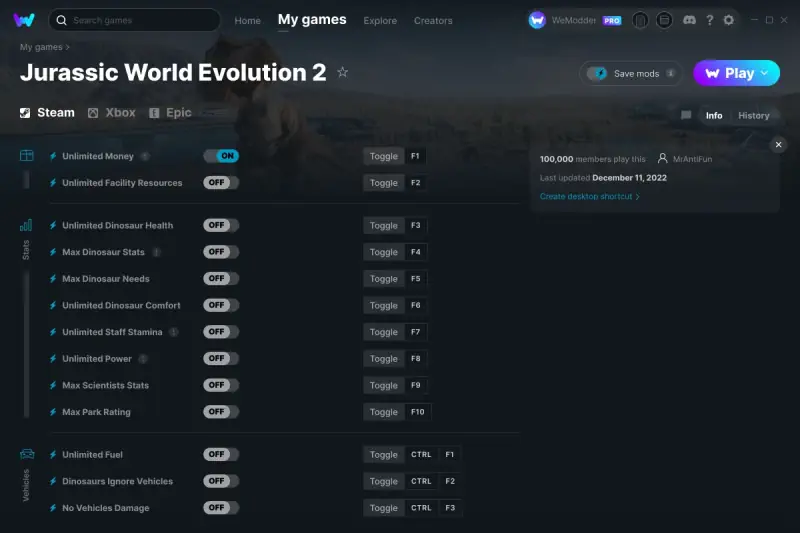800x533 pixels.
Task: Enable Dinosaurs Ignore Vehicles toggle
Action: (221, 481)
